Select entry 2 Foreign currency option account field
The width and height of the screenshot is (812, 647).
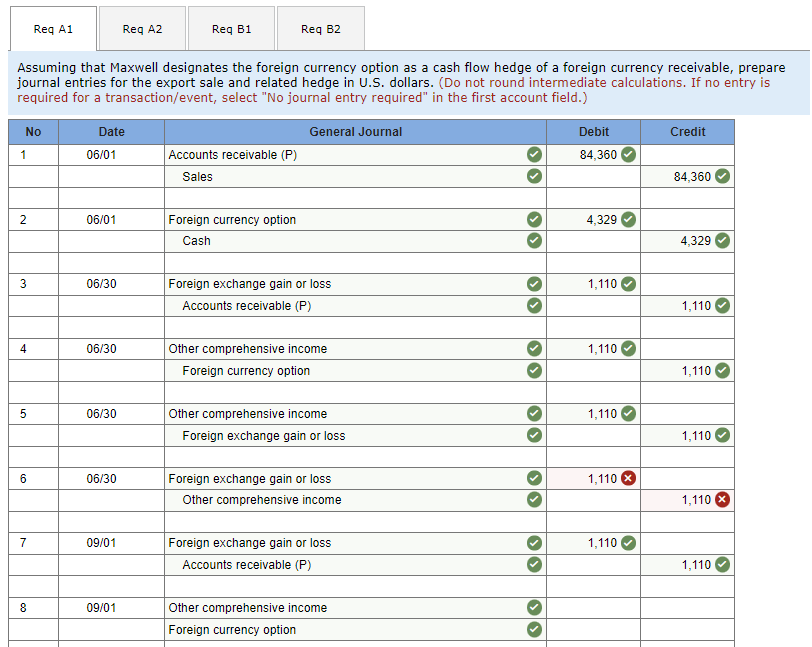click(355, 220)
